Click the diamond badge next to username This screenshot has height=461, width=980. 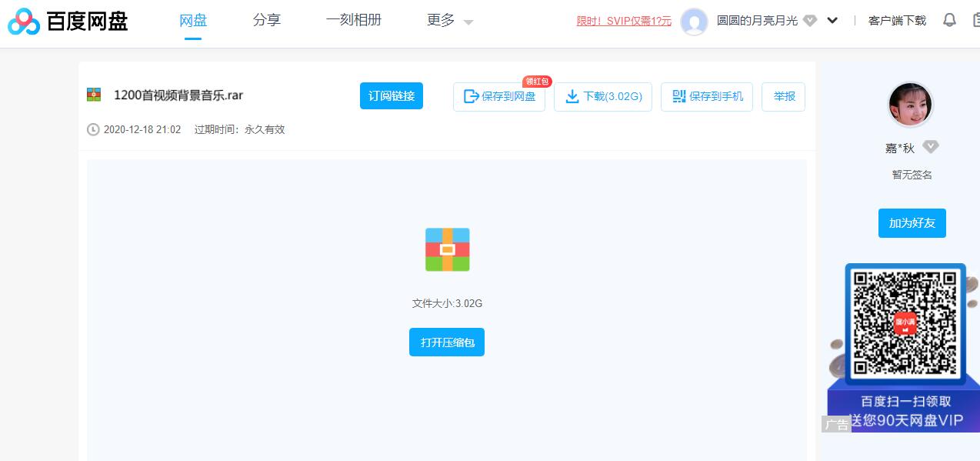coord(810,21)
